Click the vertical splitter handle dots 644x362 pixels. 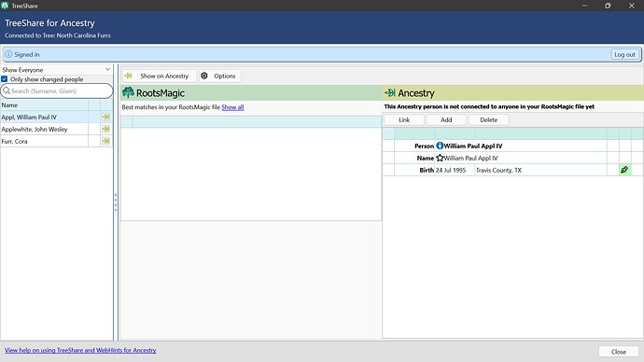click(x=116, y=202)
